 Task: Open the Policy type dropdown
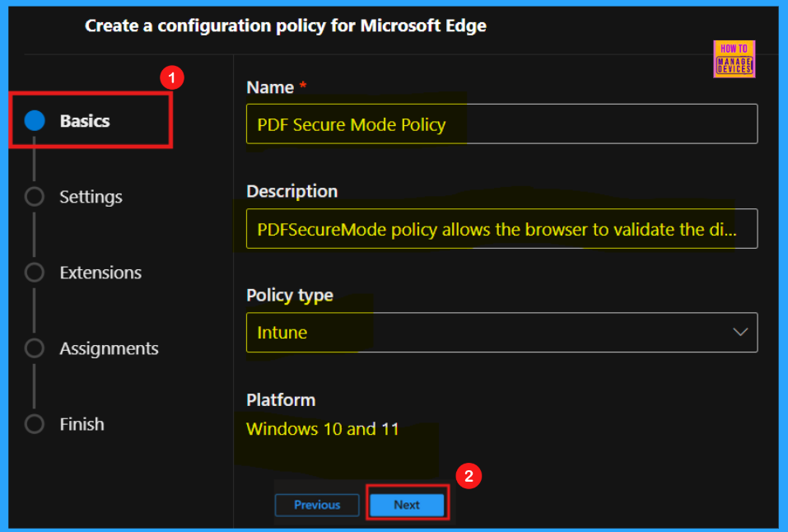coord(501,333)
